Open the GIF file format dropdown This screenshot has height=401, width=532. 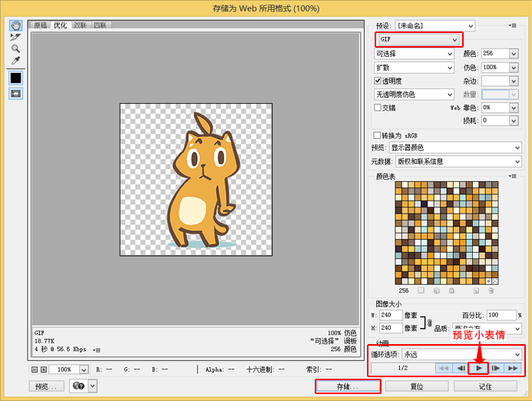click(418, 39)
